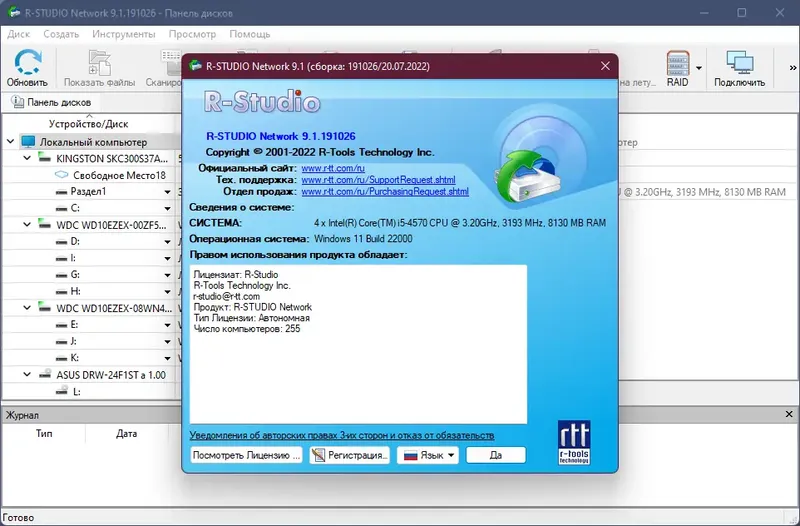This screenshot has height=526, width=800.
Task: Open the K: volume dropdown arrow
Action: pos(167,358)
